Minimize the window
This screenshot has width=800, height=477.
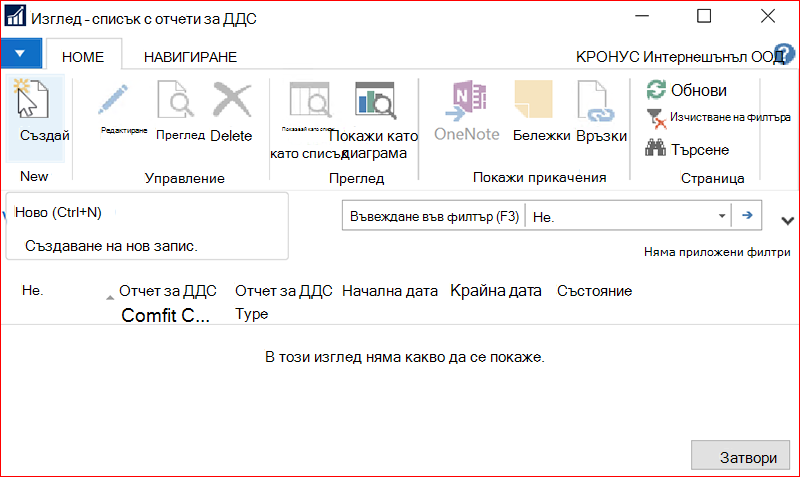point(642,16)
